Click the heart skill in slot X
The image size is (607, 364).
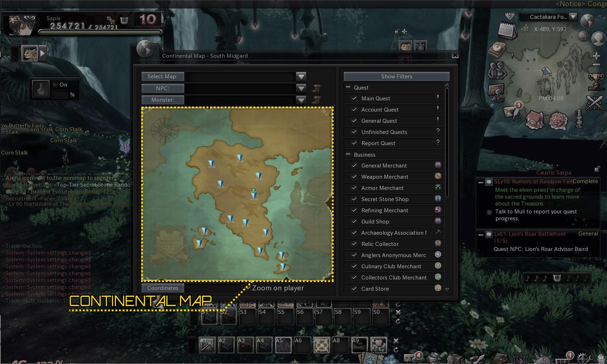pos(378,345)
